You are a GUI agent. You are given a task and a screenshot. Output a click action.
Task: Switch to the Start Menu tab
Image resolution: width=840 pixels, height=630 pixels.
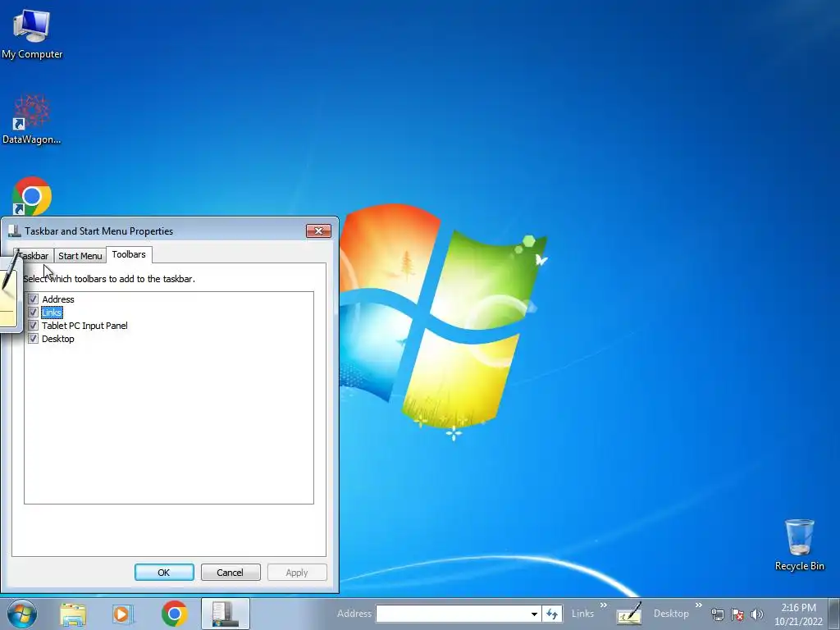pos(80,256)
